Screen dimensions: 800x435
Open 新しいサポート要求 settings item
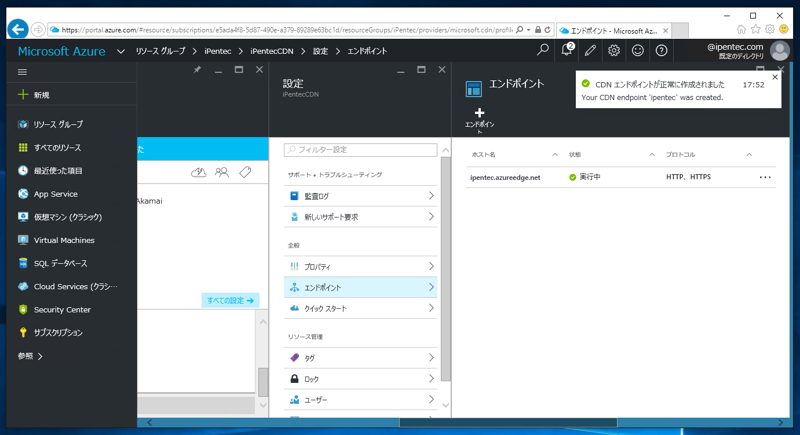[x=360, y=217]
